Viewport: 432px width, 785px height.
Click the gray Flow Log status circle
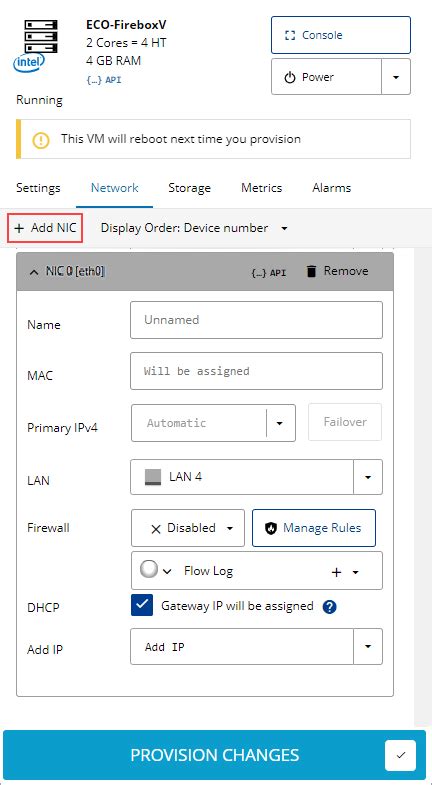pos(149,569)
